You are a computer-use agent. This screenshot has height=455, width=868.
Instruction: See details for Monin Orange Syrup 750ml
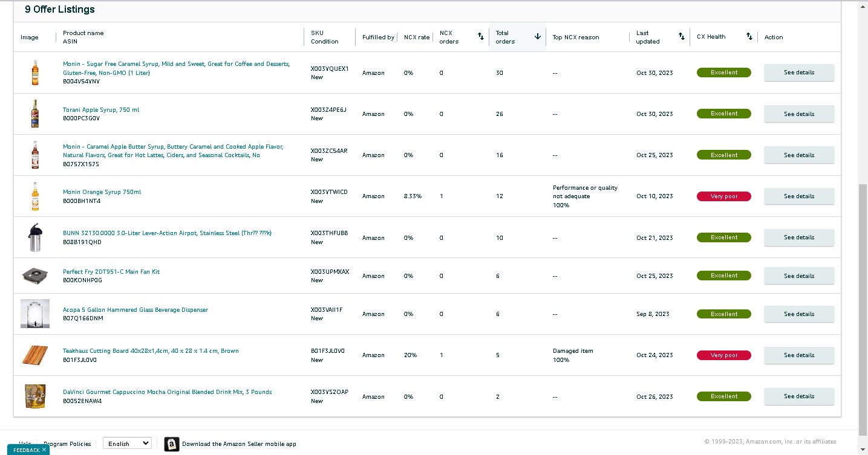tap(799, 196)
